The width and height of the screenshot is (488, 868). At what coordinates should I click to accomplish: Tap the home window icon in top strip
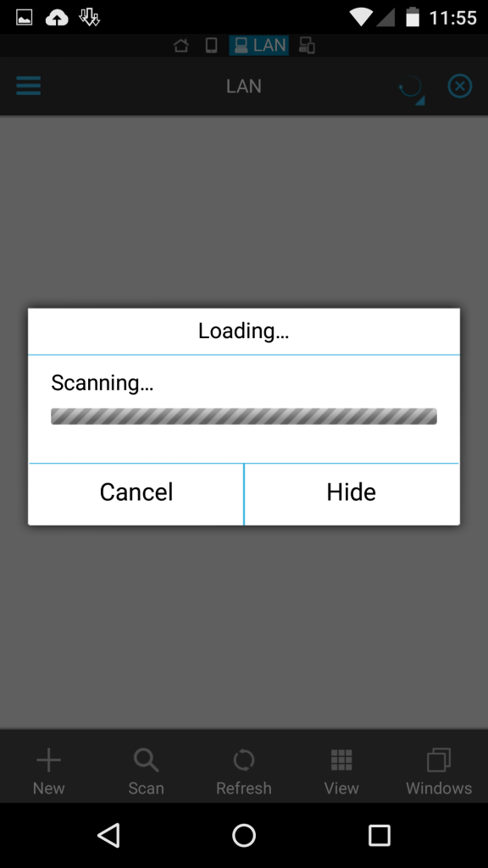[x=181, y=46]
